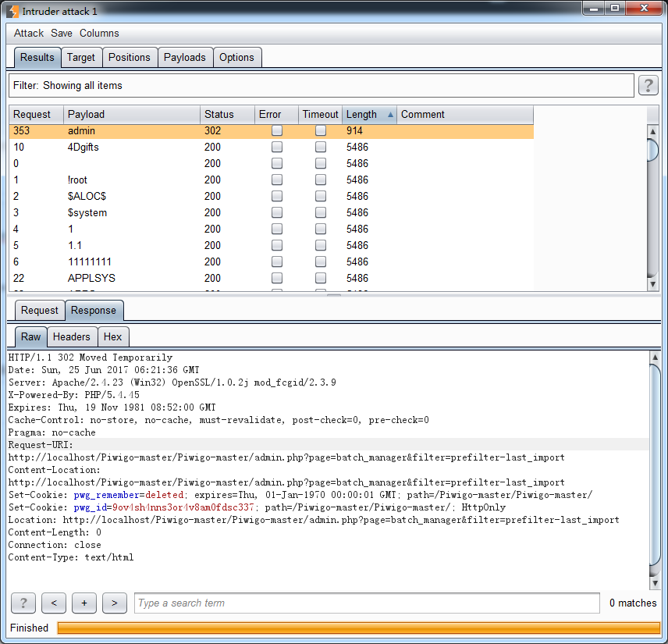Toggle Error checkbox for admin row
This screenshot has height=644, width=668.
277,130
